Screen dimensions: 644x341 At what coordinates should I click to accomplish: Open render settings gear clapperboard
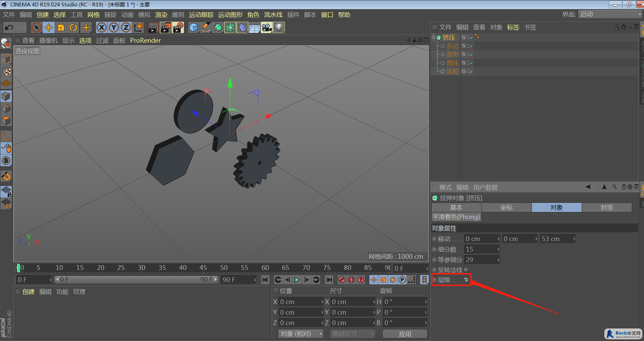[x=178, y=27]
